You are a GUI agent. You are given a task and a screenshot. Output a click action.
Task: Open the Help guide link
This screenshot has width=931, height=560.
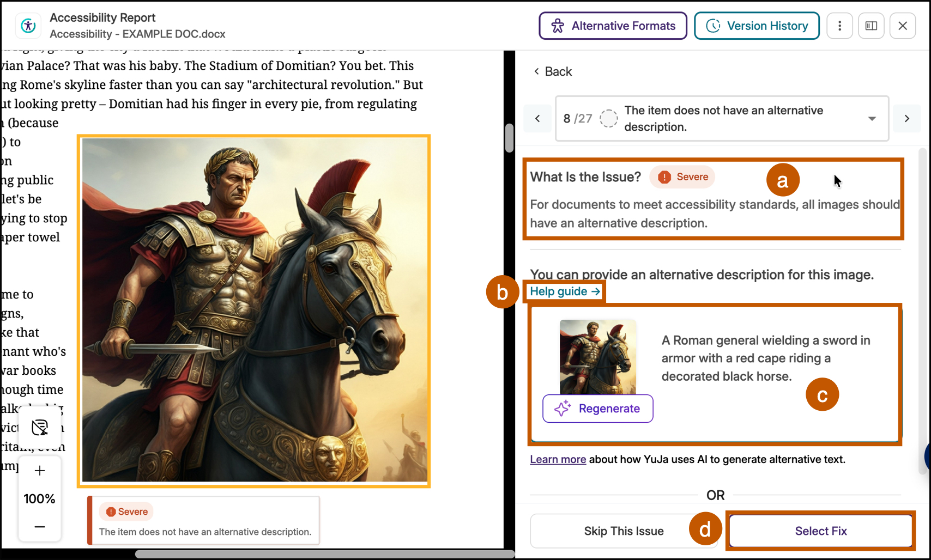565,291
